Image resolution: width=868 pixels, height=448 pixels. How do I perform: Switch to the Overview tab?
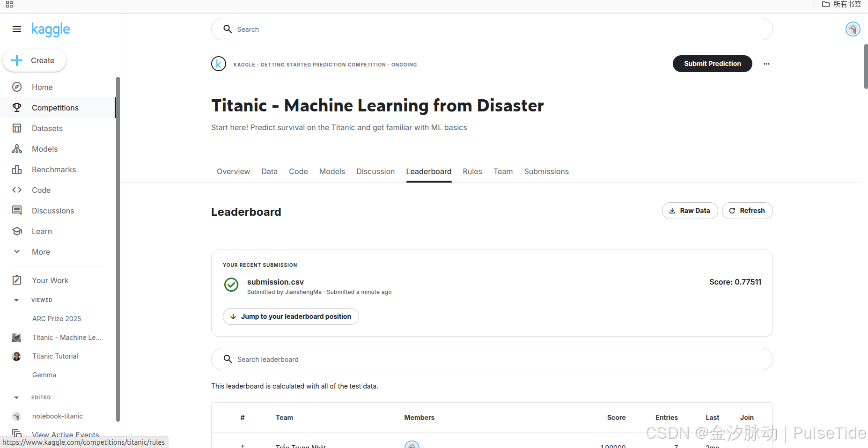[233, 171]
